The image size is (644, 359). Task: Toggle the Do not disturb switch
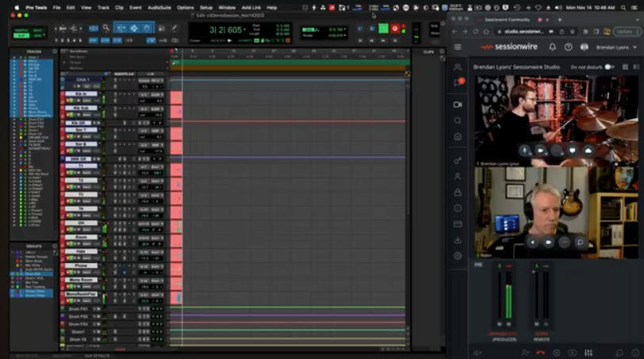pyautogui.click(x=609, y=67)
